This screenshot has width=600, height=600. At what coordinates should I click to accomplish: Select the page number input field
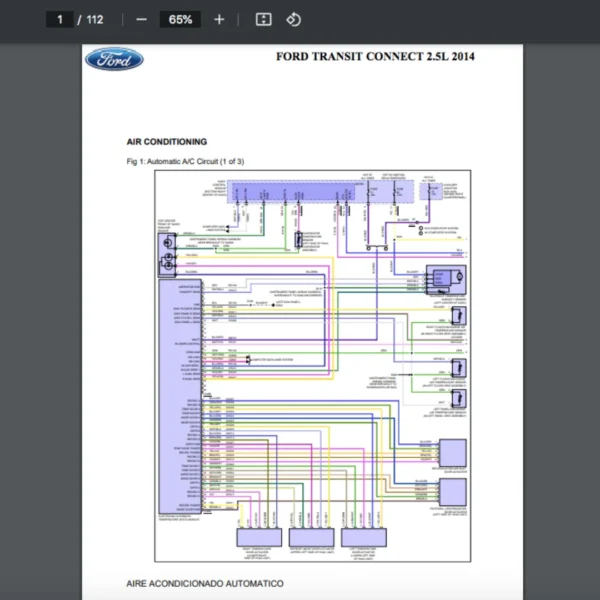click(x=60, y=19)
